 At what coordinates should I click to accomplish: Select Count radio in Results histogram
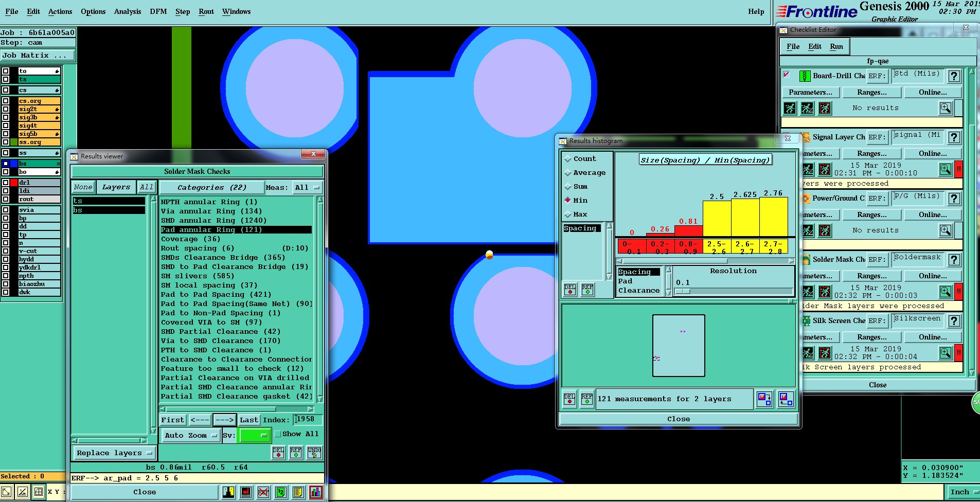pos(568,159)
